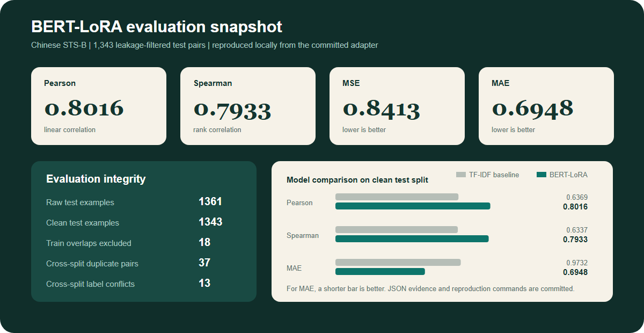The image size is (644, 333).
Task: Click the chart's bold MAE value 0.6948
Action: point(575,272)
